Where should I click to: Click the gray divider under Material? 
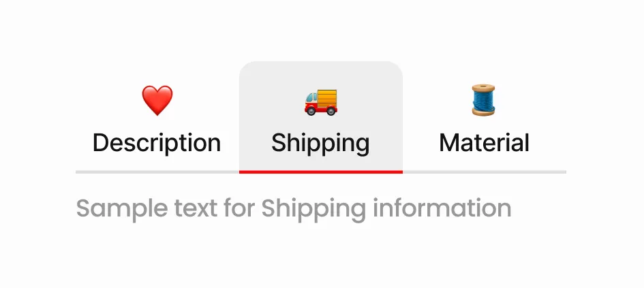point(485,172)
